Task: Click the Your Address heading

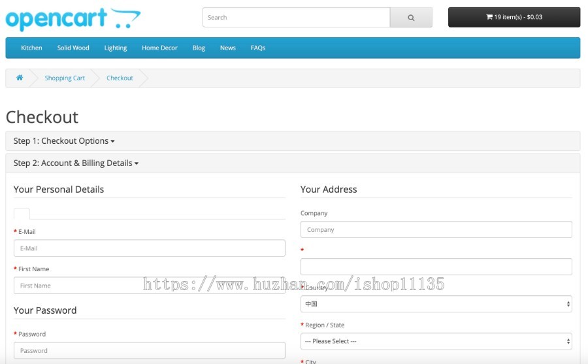Action: click(x=329, y=190)
